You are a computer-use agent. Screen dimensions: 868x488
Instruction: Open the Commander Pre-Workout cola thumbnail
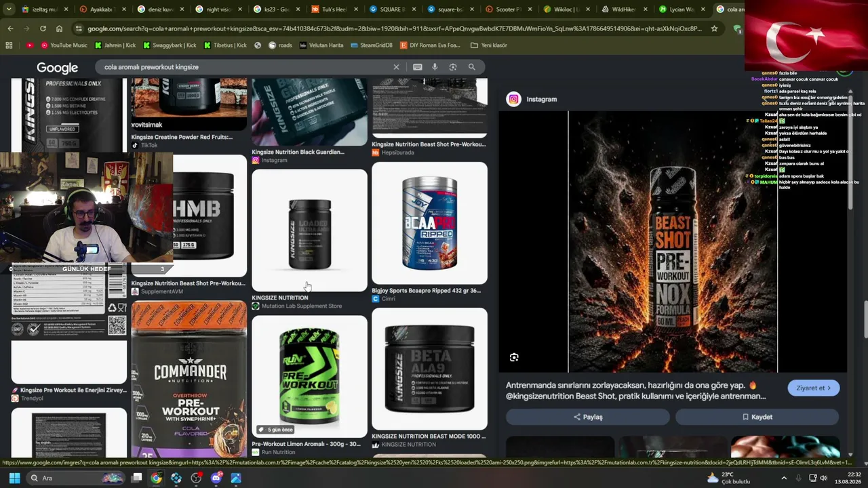(x=189, y=379)
